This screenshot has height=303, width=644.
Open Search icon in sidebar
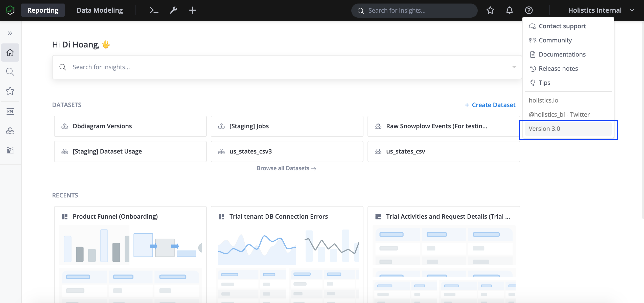(10, 72)
